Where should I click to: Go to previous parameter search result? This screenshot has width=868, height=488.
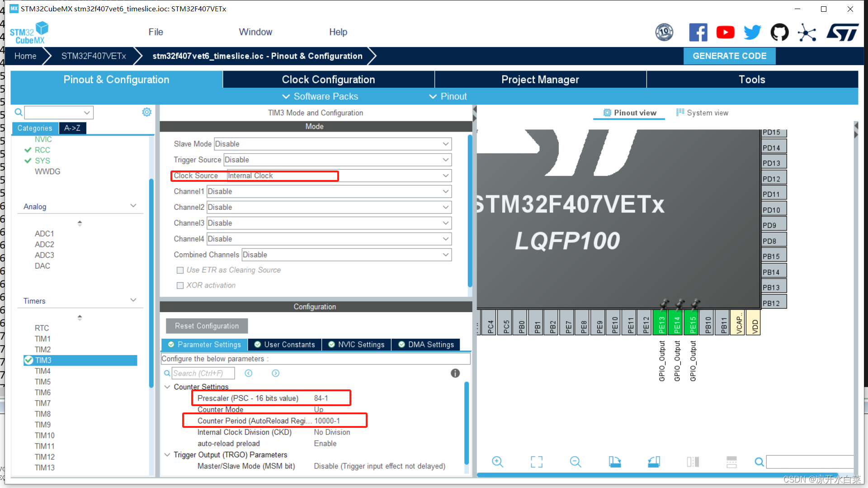click(x=249, y=373)
